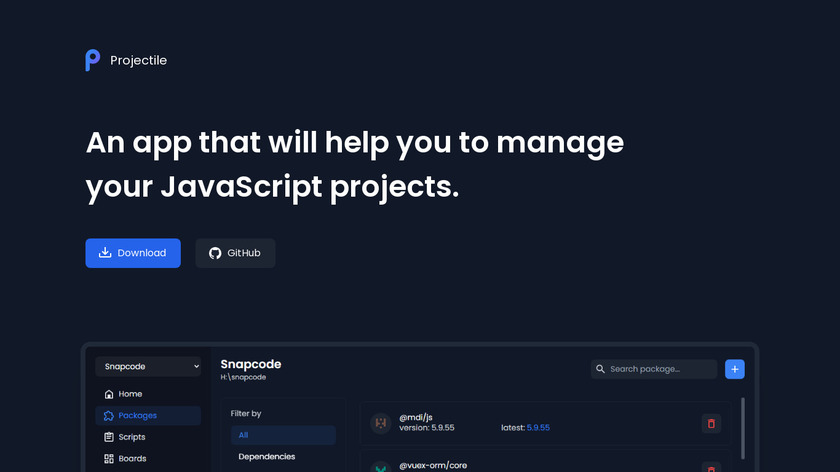Click the Snapcode project title
This screenshot has height=472, width=840.
251,364
